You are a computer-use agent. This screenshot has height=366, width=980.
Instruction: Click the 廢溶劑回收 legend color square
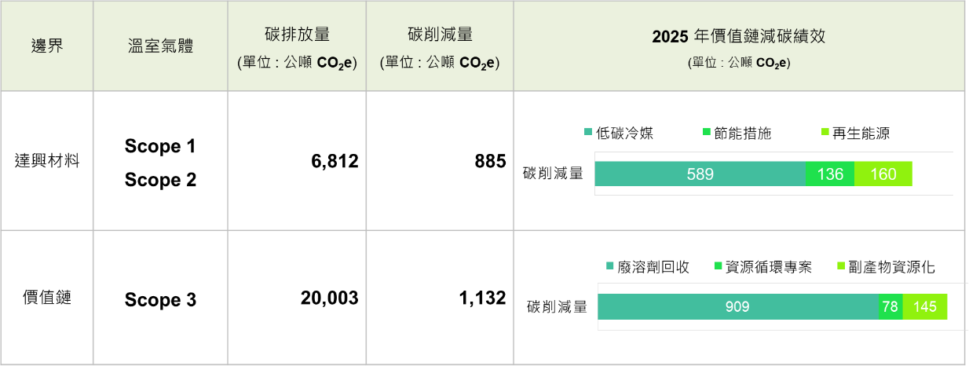coord(610,267)
